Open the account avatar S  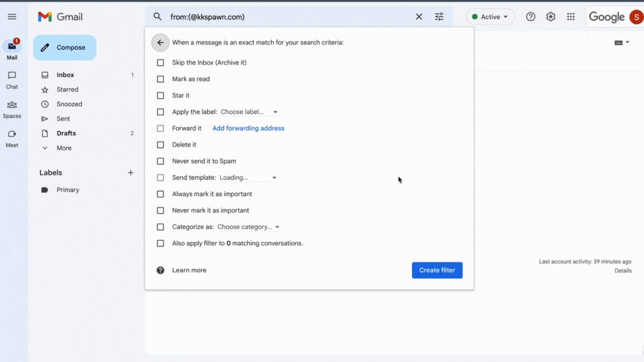(x=637, y=17)
